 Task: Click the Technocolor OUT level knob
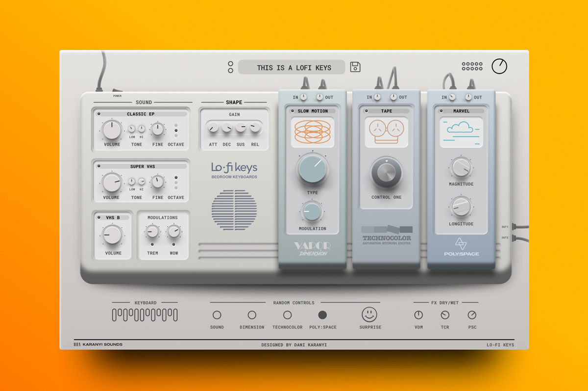point(394,97)
